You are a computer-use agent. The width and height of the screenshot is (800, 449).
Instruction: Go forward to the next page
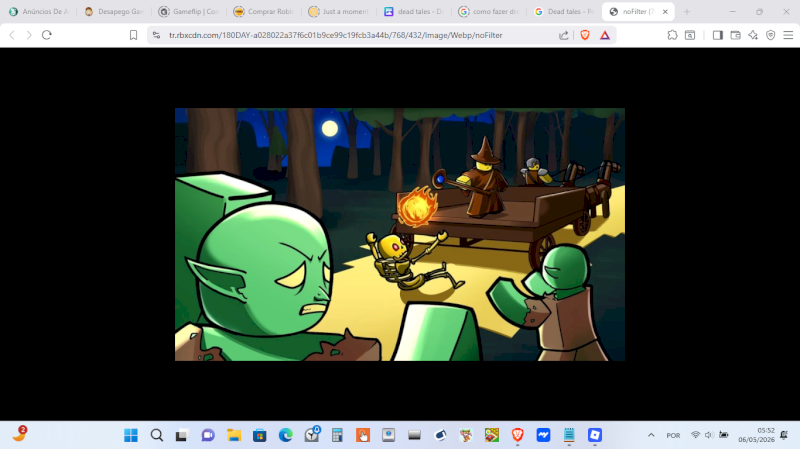click(x=29, y=35)
